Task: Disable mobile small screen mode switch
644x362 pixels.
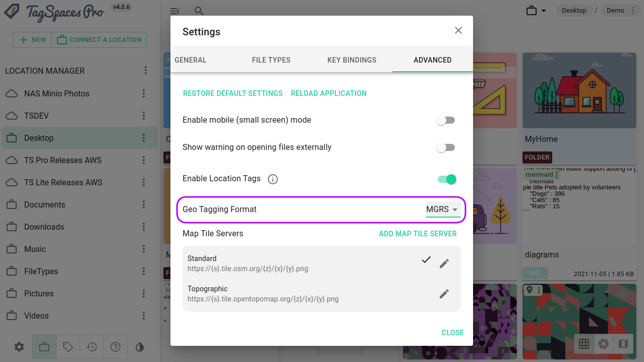Action: [x=445, y=120]
